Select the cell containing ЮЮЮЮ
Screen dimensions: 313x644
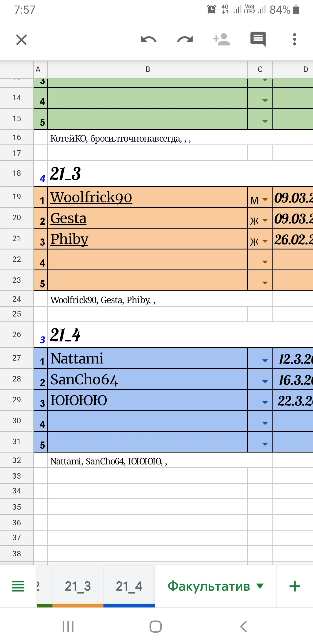tap(147, 400)
